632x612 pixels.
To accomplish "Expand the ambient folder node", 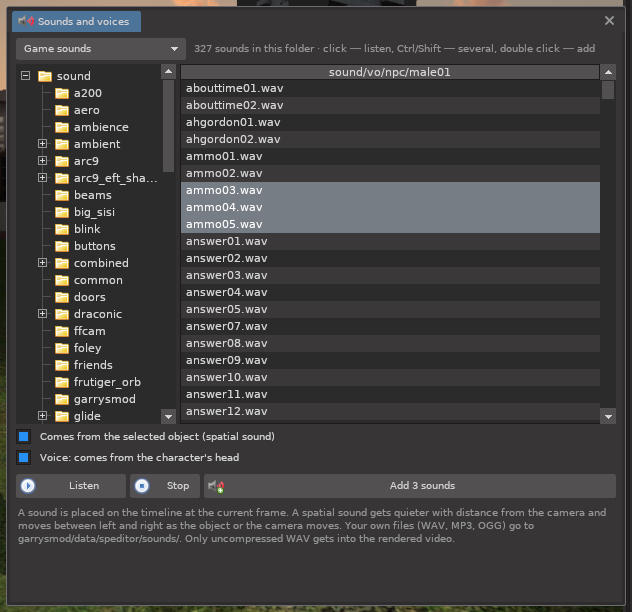I will point(42,144).
